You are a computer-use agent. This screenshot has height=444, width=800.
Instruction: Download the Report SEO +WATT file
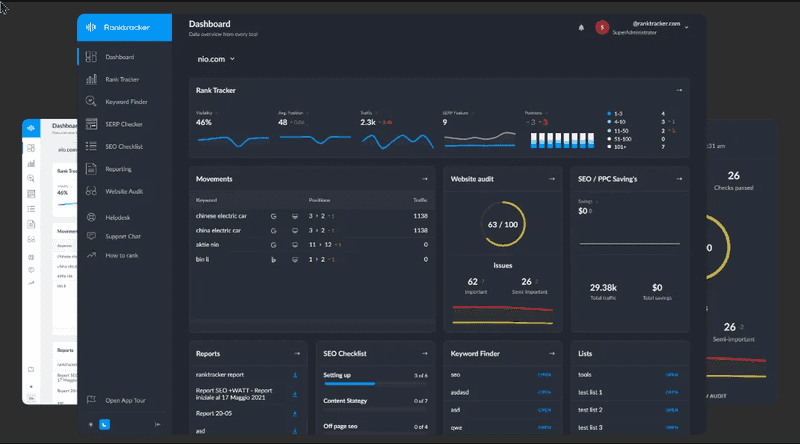click(x=295, y=394)
